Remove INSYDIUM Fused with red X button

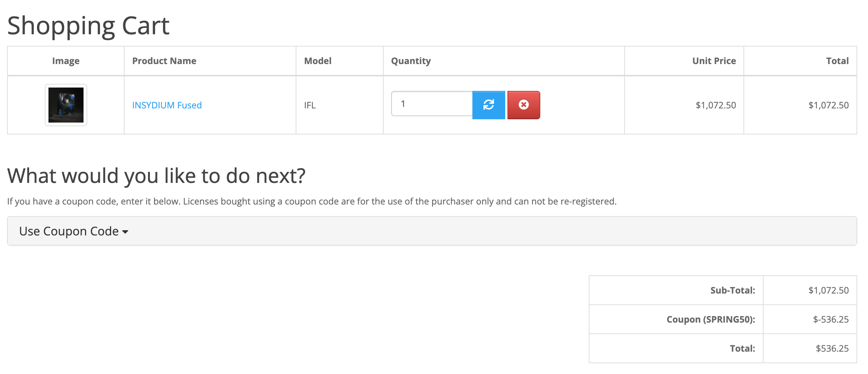click(523, 105)
